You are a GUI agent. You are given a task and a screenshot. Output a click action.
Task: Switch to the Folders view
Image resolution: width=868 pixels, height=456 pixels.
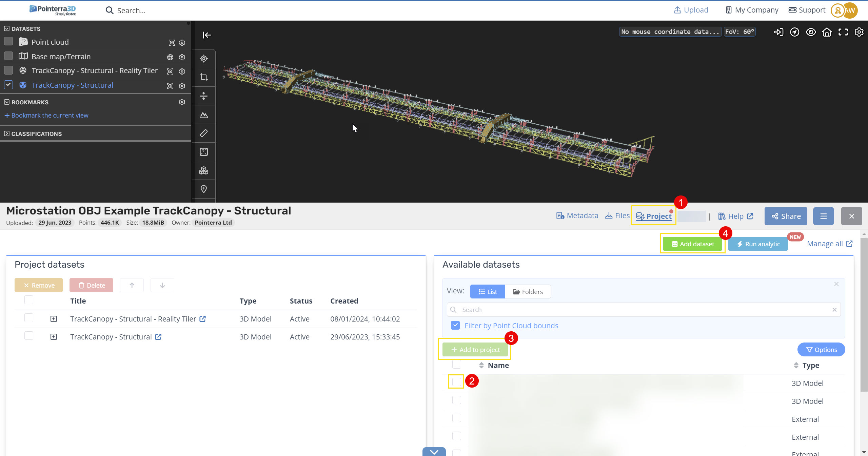pos(528,291)
